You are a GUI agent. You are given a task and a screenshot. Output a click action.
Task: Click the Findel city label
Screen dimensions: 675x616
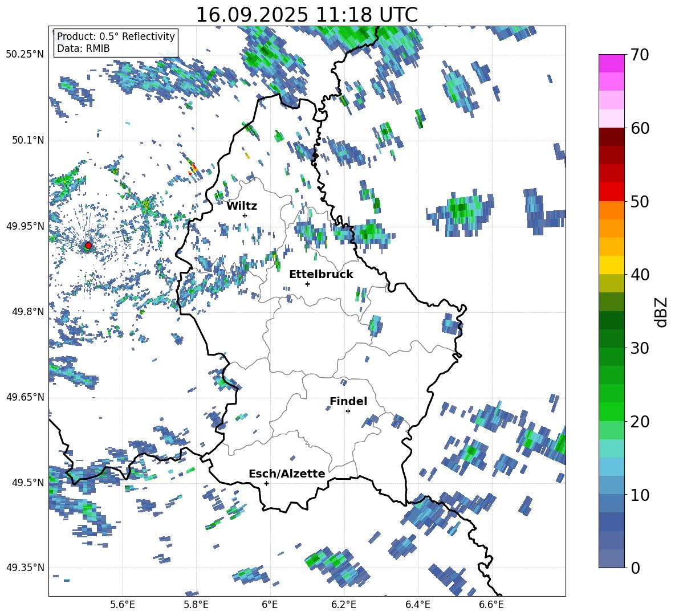coord(348,401)
